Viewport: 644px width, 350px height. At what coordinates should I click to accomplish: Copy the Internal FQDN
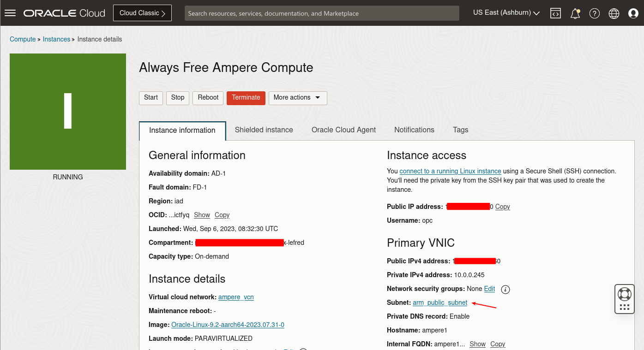[498, 344]
